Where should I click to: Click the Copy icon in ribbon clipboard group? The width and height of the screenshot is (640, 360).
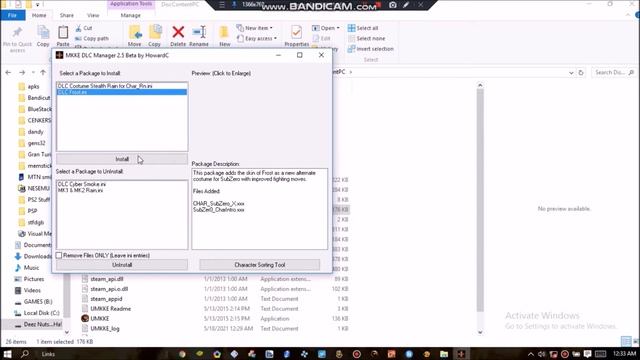(x=43, y=33)
